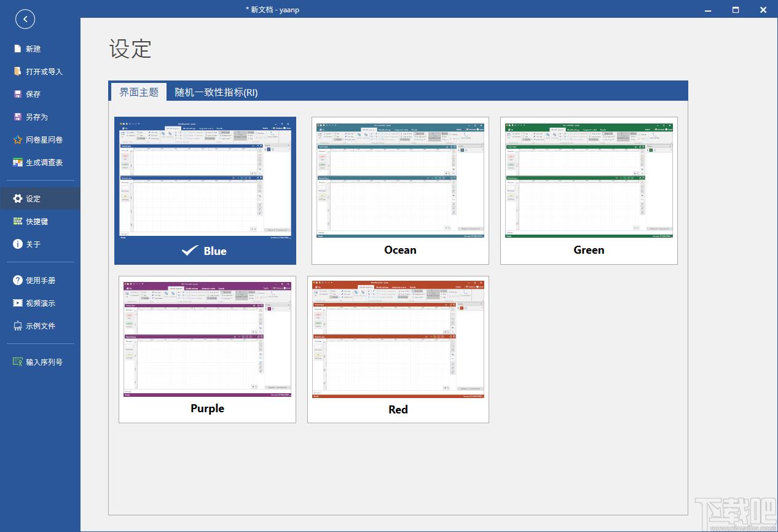Select the Ocean theme thumbnail

(400, 190)
